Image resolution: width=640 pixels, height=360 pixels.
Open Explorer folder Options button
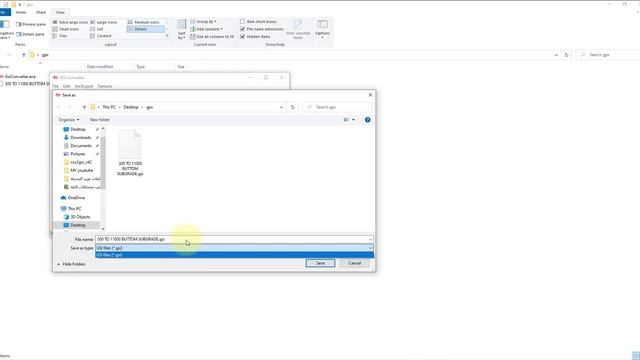click(322, 29)
